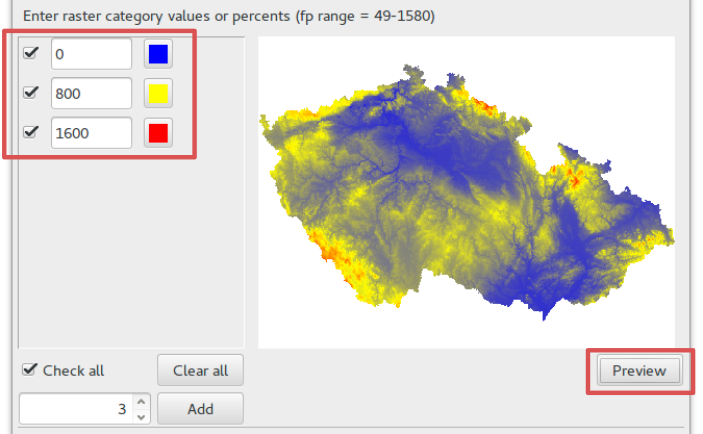Open the blue color swatch picker
This screenshot has height=434, width=703.
click(158, 54)
